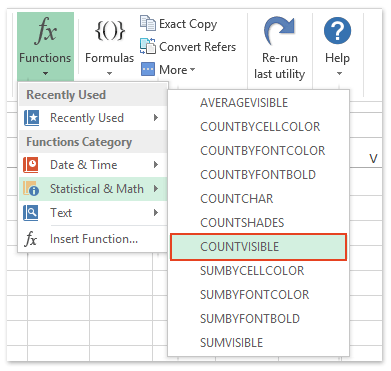The width and height of the screenshot is (391, 371).
Task: Click the Statistical & Math menu label
Action: coord(97,189)
